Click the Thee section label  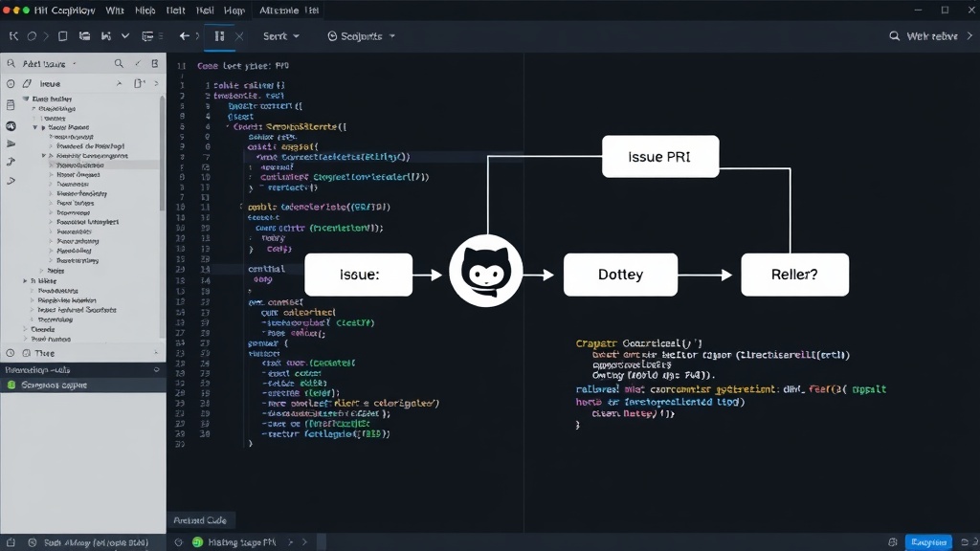tap(44, 353)
